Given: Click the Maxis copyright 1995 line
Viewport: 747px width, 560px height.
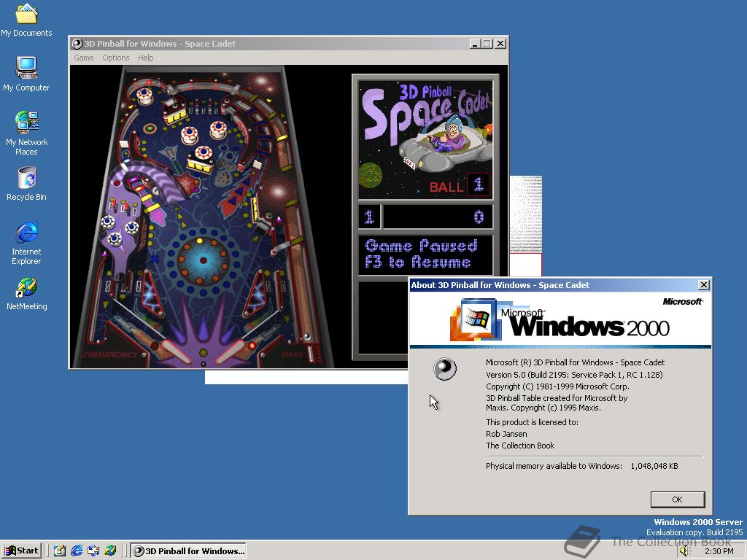Looking at the screenshot, I should [x=543, y=408].
